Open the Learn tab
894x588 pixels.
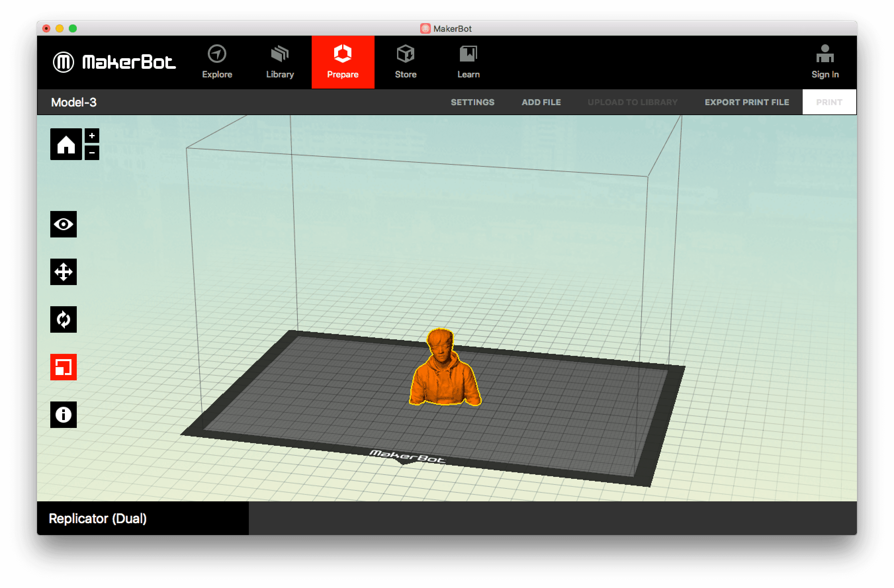[x=469, y=62]
